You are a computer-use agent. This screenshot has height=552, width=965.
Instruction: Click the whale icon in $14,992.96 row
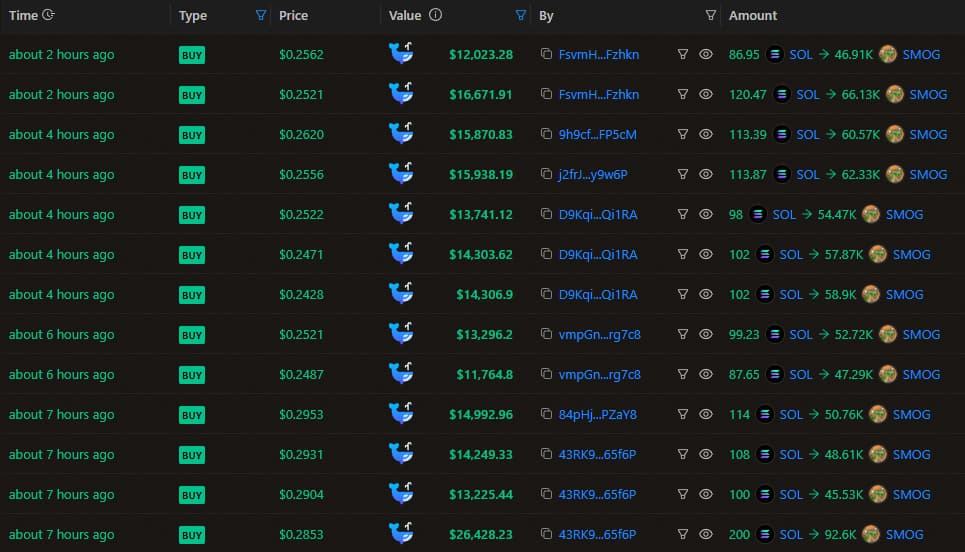point(401,413)
